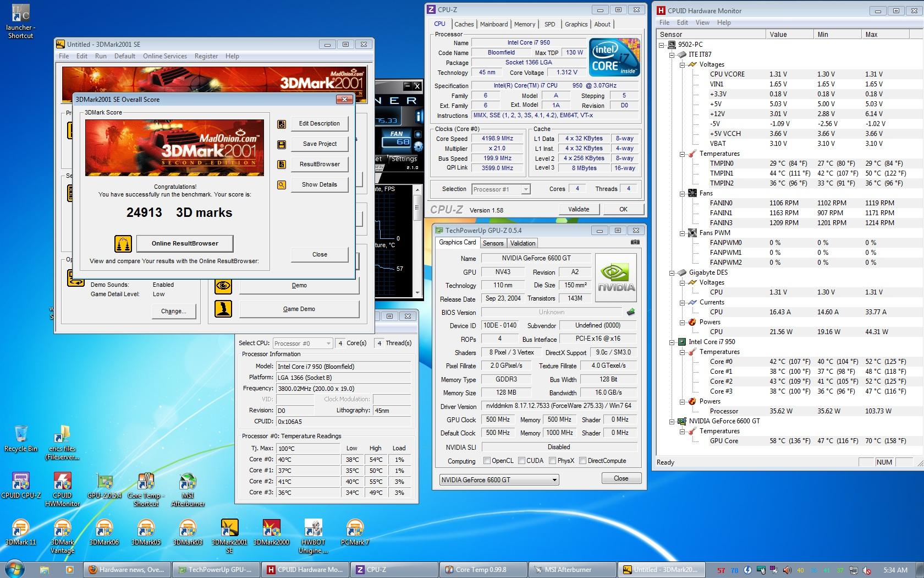The image size is (924, 578).
Task: Click the Validate button in CPU-Z
Action: click(579, 209)
